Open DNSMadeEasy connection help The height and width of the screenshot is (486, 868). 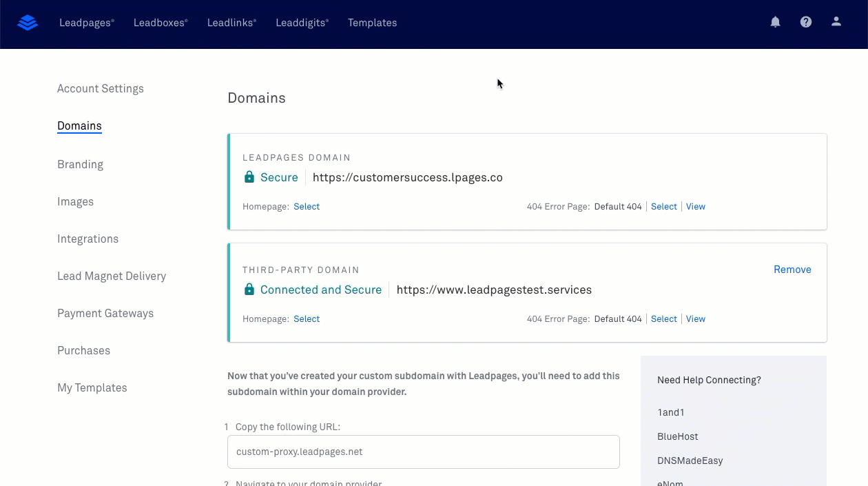click(690, 460)
